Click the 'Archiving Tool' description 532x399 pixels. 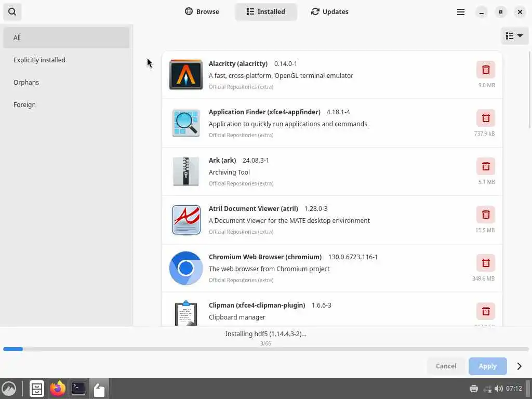point(229,172)
